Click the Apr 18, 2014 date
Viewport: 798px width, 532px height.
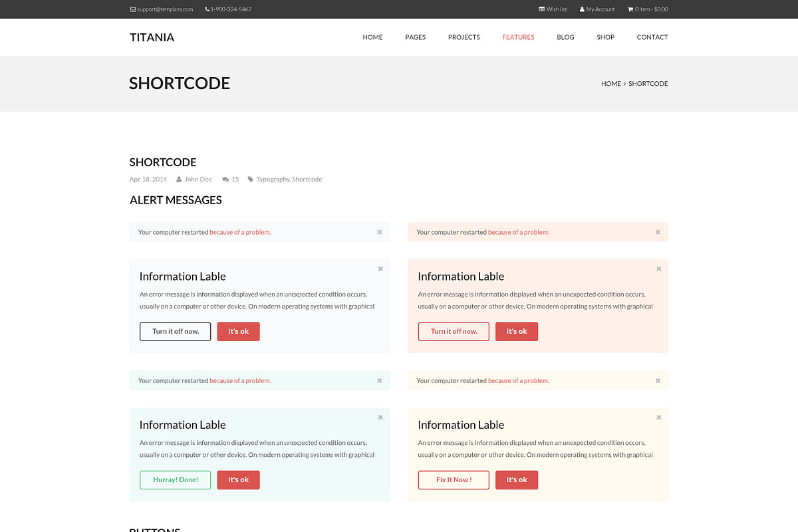point(148,180)
